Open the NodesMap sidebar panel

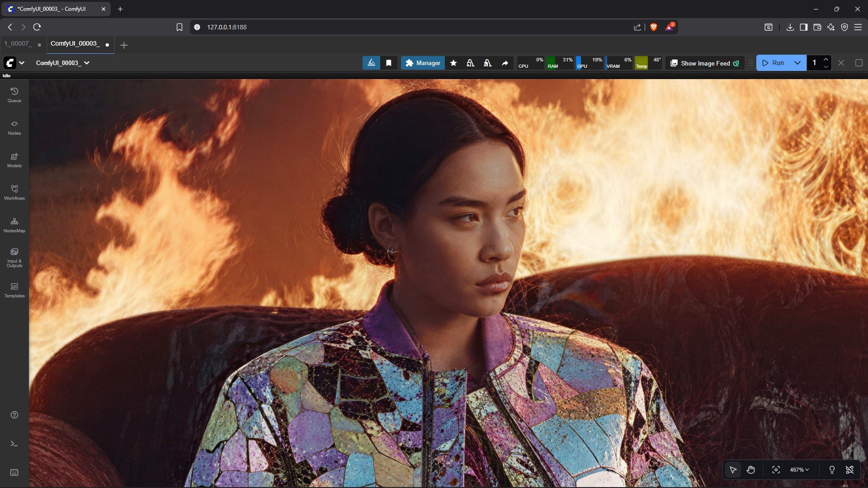pyautogui.click(x=14, y=225)
